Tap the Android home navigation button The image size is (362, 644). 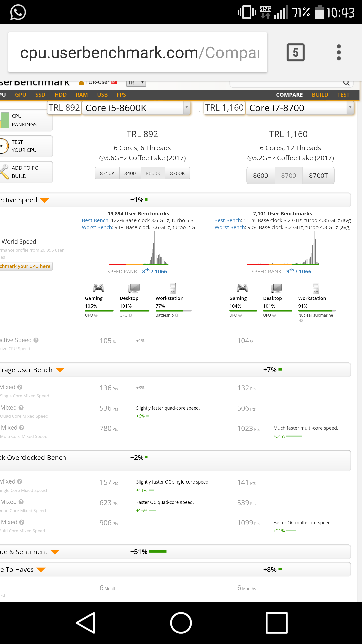coord(181,623)
